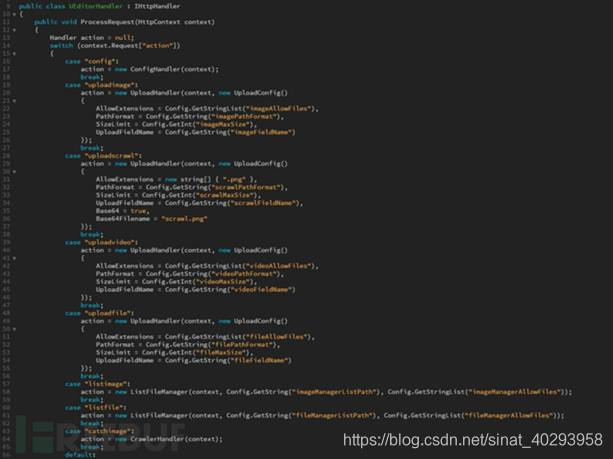
Task: Click the 'Base64 = true,' line
Action: pos(123,211)
